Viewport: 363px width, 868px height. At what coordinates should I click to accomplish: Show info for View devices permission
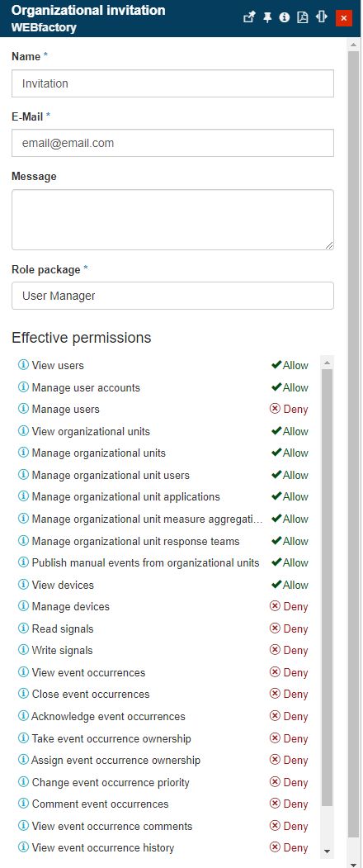point(23,584)
